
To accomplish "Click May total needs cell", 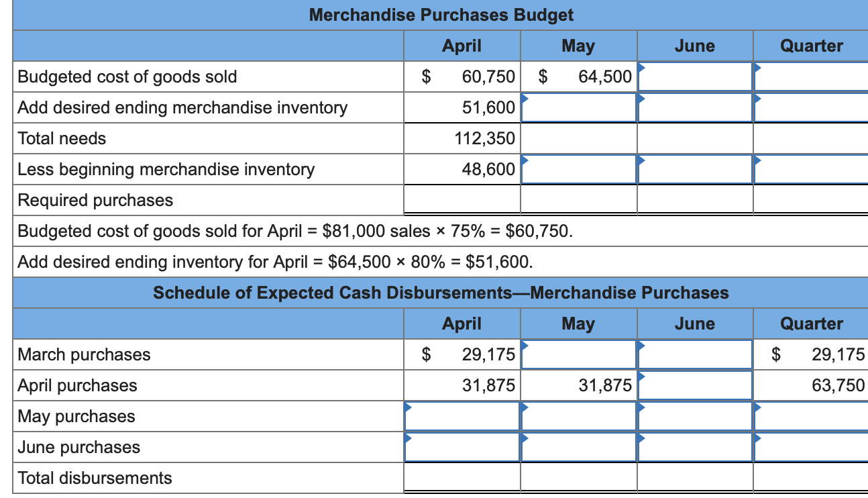I will point(578,139).
